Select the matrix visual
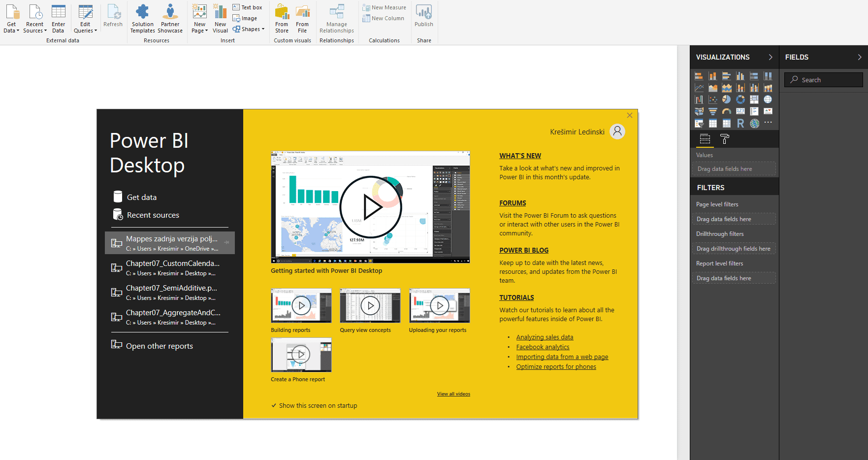 (x=726, y=123)
